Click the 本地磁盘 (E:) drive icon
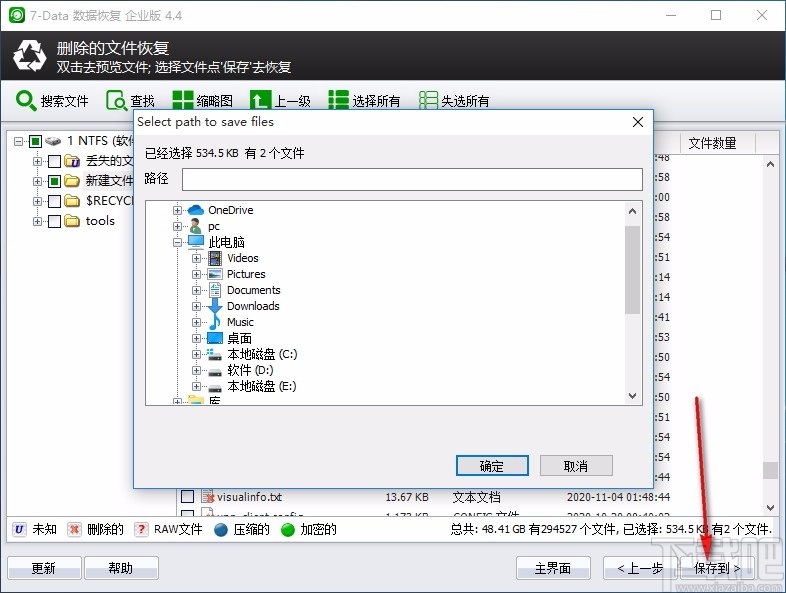 tap(215, 387)
